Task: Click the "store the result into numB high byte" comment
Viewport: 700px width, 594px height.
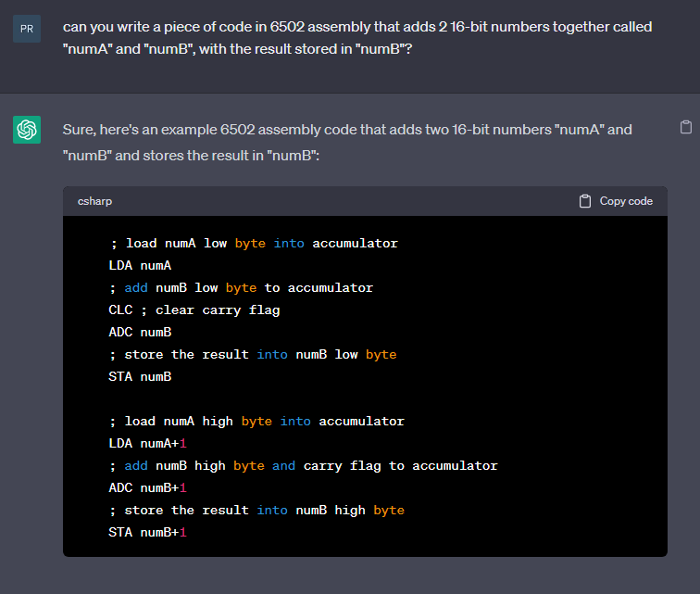Action: click(256, 511)
